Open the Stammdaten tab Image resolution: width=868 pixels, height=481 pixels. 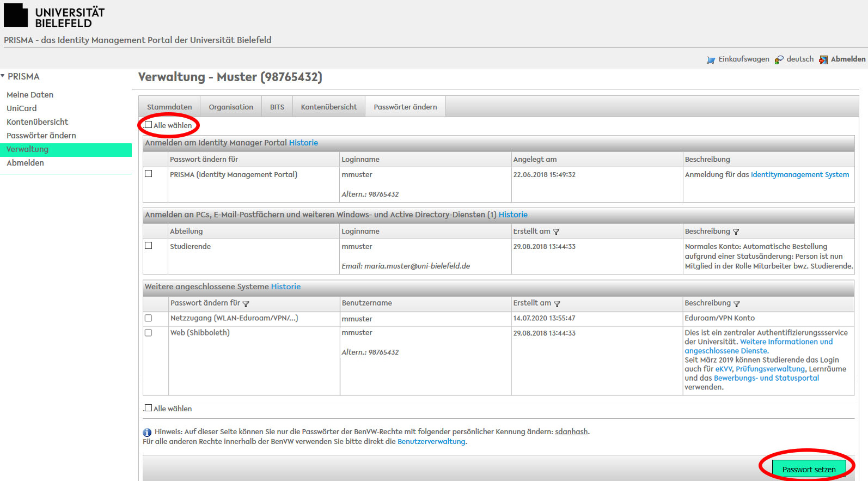click(169, 107)
